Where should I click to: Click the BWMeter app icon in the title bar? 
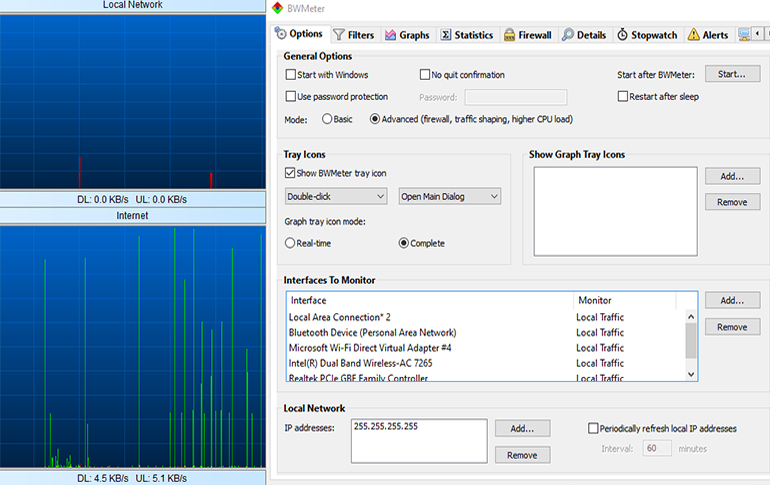[x=279, y=8]
